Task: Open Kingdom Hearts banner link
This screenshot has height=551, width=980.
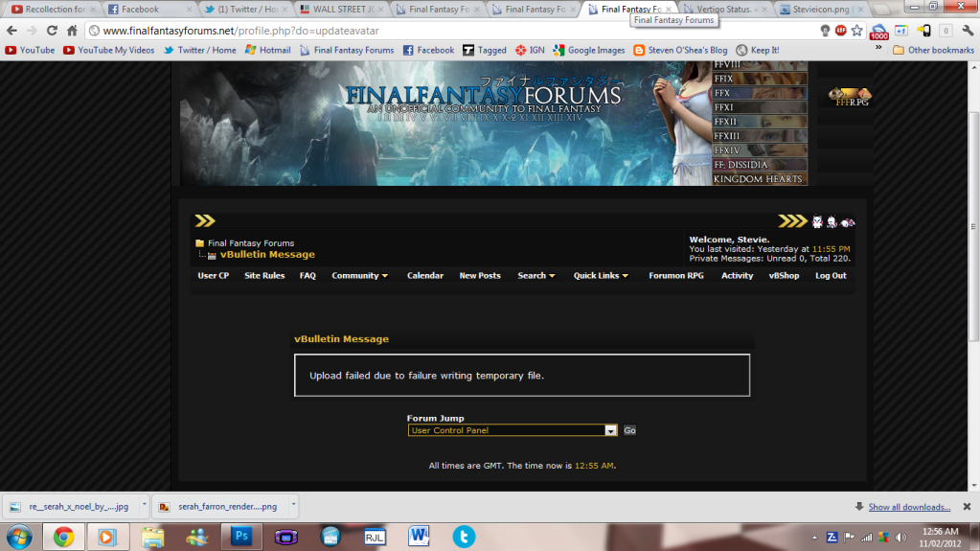Action: pos(760,179)
